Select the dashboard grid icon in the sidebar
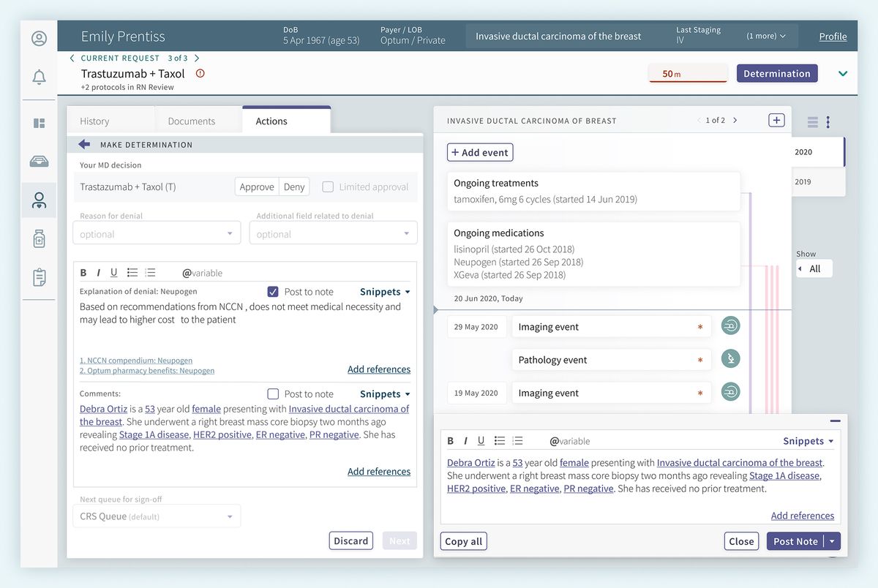The image size is (878, 588). (x=39, y=123)
